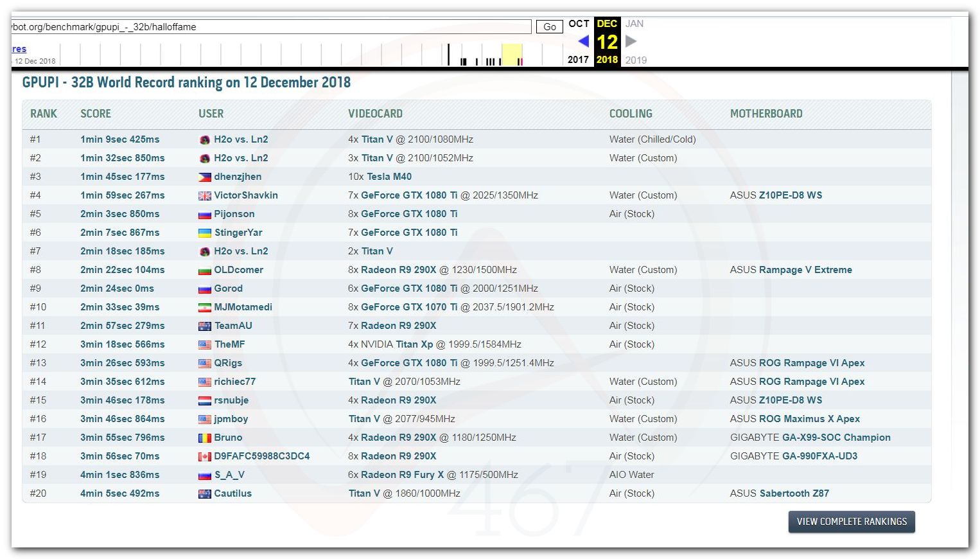Click the GPUPI 32B World Record heading
This screenshot has width=980, height=559.
click(x=186, y=82)
